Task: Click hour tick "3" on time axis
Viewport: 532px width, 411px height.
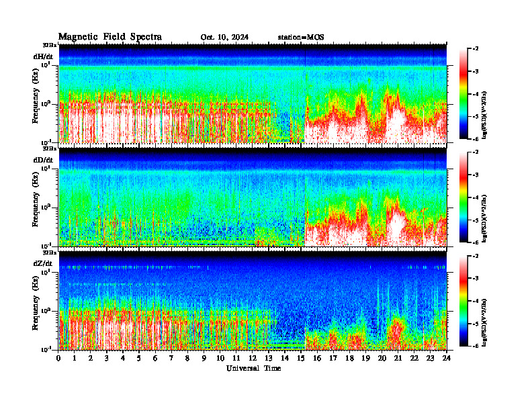Action: pyautogui.click(x=107, y=359)
